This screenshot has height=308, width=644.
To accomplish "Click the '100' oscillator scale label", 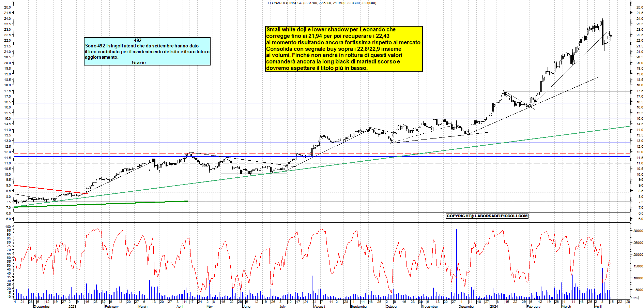I will [9, 227].
